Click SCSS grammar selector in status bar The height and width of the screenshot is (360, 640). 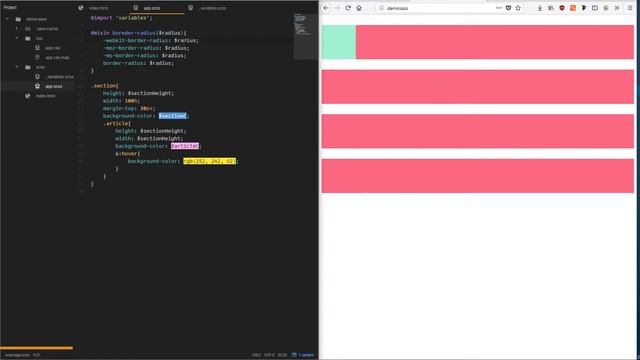tap(282, 355)
